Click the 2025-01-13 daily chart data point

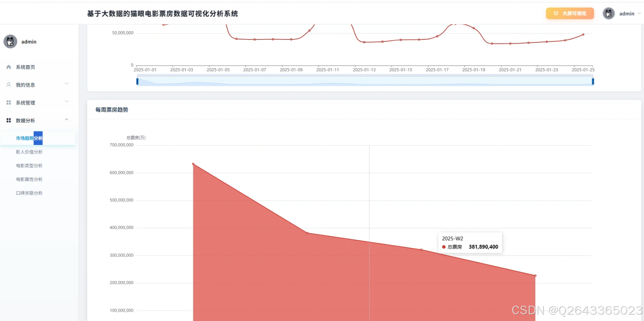[364, 42]
